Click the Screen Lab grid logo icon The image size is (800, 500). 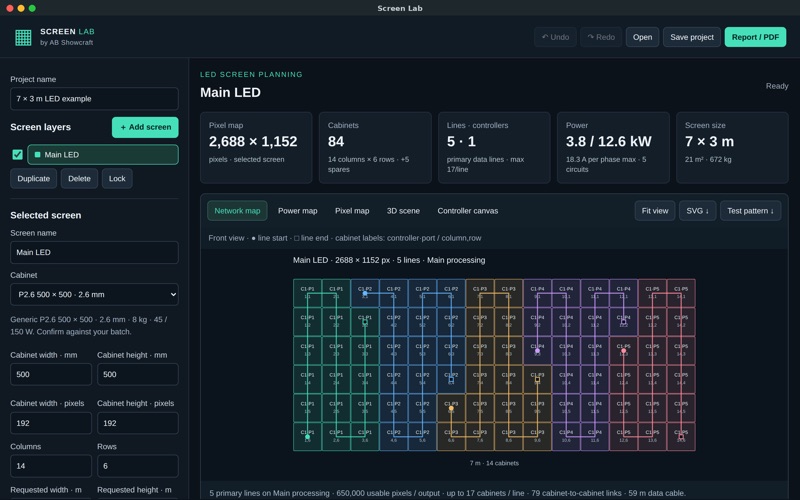click(23, 37)
